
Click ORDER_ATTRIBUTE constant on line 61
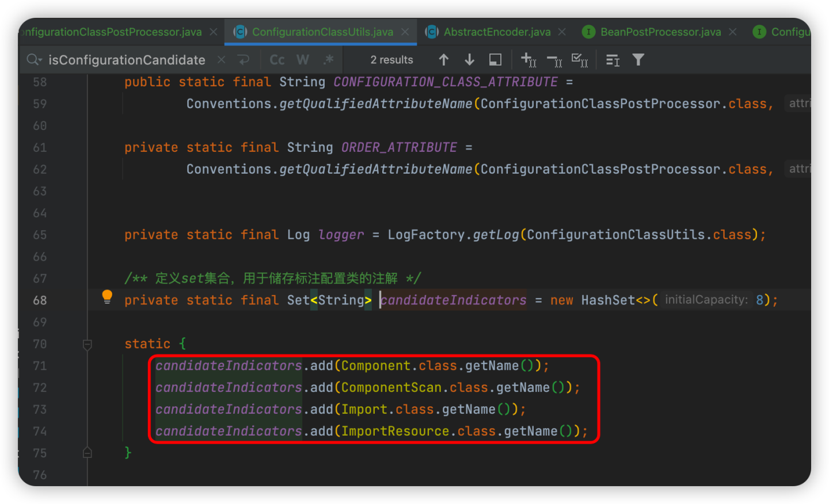click(x=399, y=148)
